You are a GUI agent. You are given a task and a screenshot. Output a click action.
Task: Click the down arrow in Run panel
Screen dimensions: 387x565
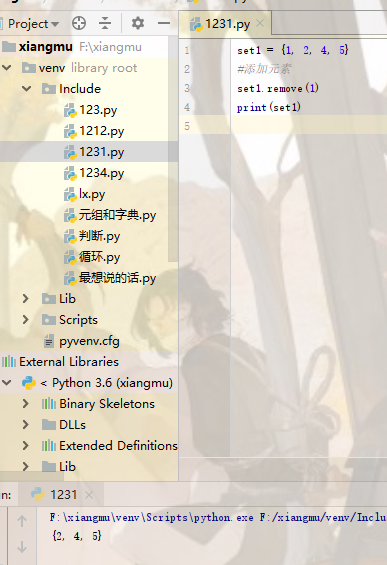(x=22, y=547)
